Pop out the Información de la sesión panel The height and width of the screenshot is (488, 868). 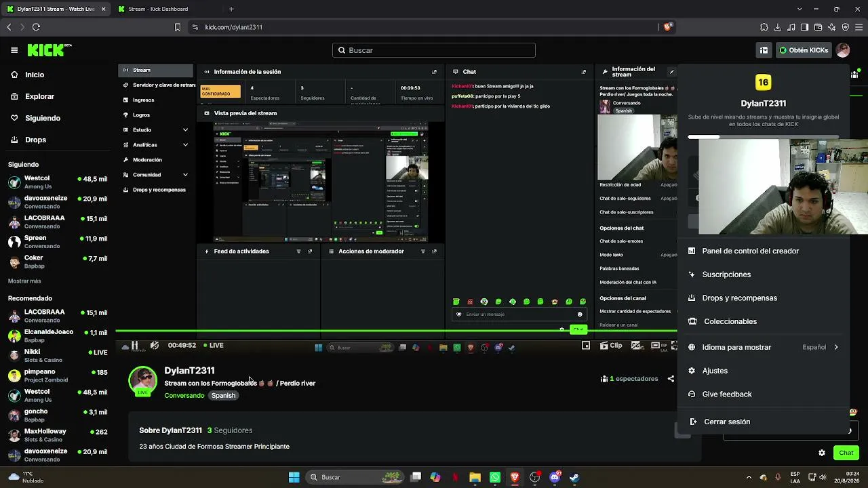point(435,71)
